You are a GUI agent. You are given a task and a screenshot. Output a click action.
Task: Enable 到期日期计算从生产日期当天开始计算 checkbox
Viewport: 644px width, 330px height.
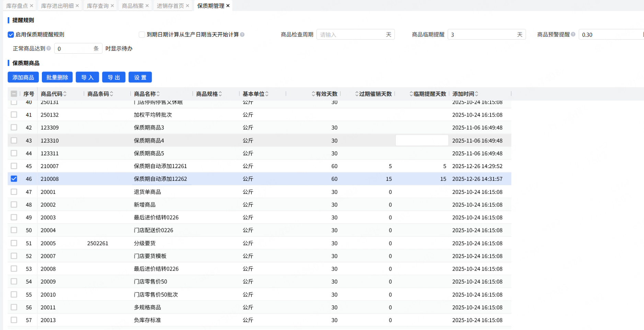pos(142,35)
